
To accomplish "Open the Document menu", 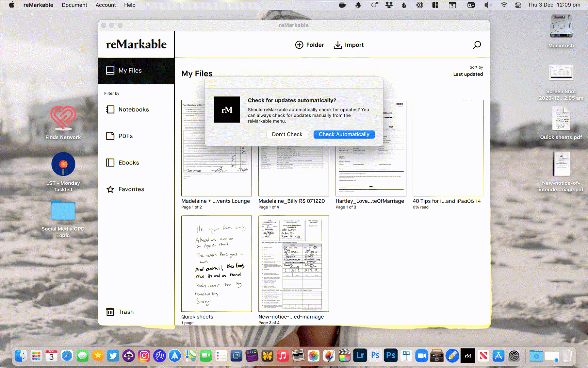I will [x=74, y=5].
